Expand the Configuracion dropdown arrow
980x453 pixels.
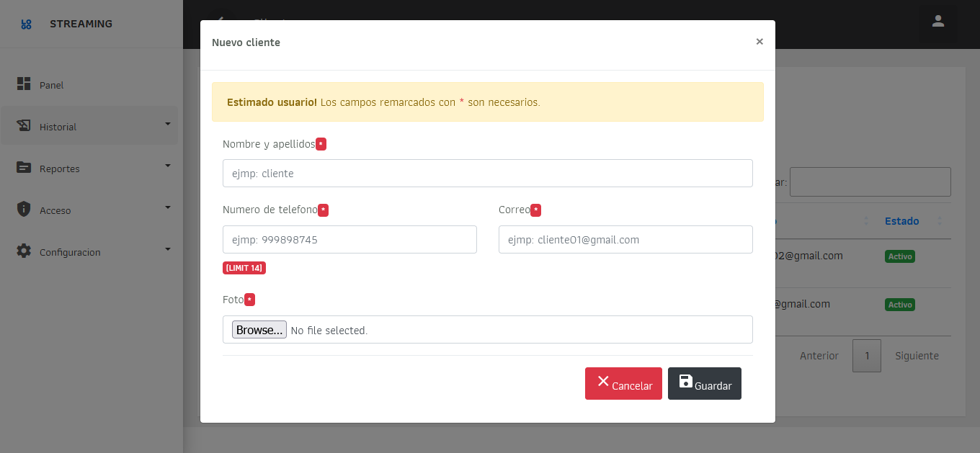pyautogui.click(x=168, y=249)
